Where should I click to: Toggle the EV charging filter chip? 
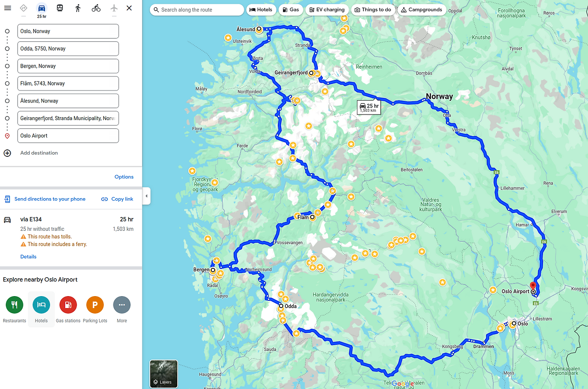(x=327, y=10)
